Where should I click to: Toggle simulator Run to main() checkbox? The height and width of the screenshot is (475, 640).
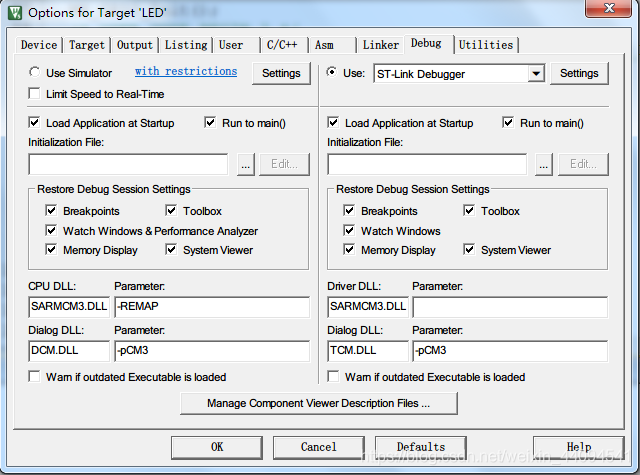[x=210, y=123]
